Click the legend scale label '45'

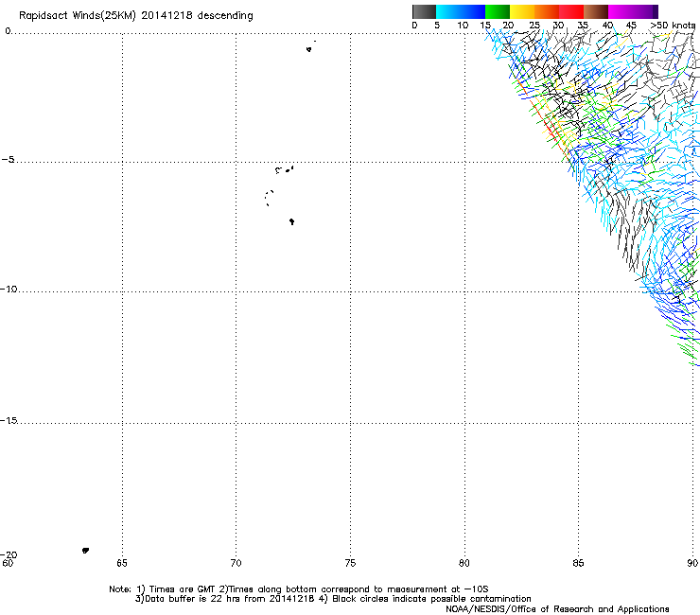[x=631, y=26]
